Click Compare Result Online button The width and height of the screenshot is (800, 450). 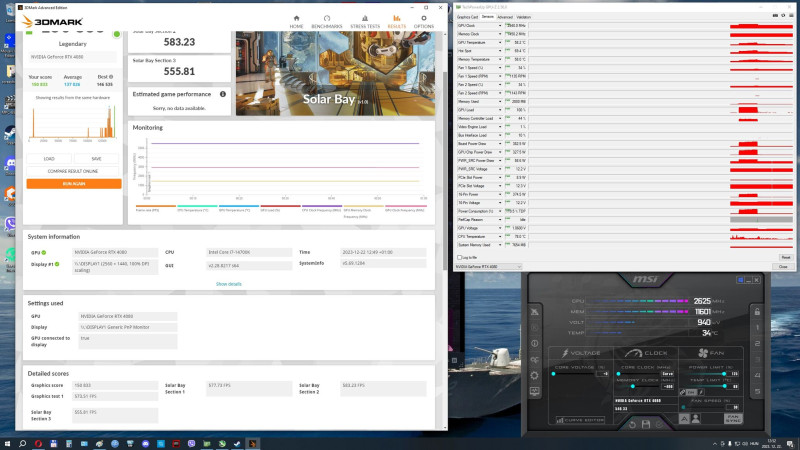tap(73, 171)
